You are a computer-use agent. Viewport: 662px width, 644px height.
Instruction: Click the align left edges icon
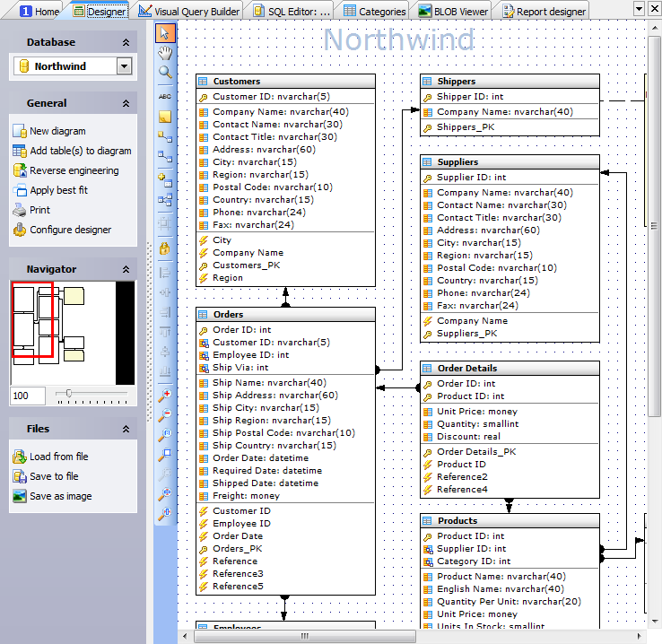[165, 273]
